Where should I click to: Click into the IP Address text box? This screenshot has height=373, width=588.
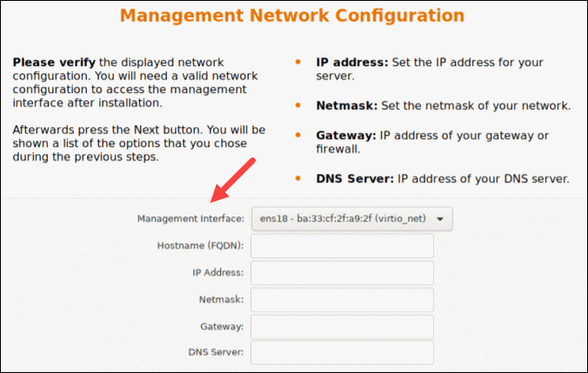point(342,273)
